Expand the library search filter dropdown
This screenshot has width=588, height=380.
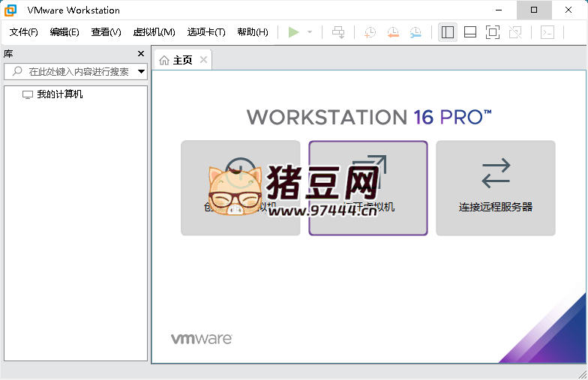point(141,71)
